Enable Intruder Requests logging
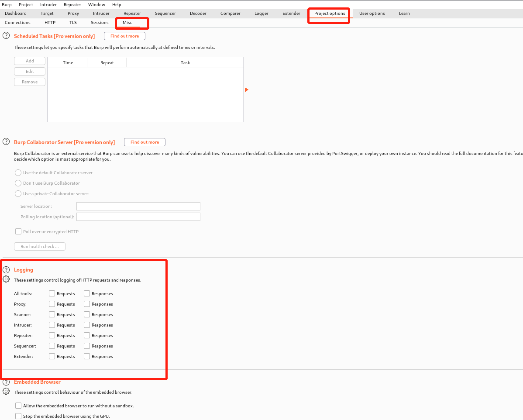The width and height of the screenshot is (523, 420). (x=52, y=324)
